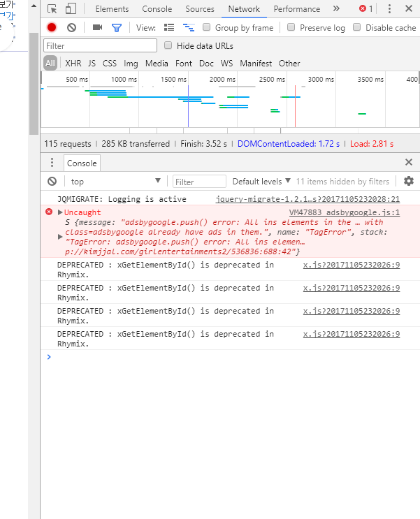The width and height of the screenshot is (420, 519).
Task: Clear the network log
Action: [x=71, y=27]
